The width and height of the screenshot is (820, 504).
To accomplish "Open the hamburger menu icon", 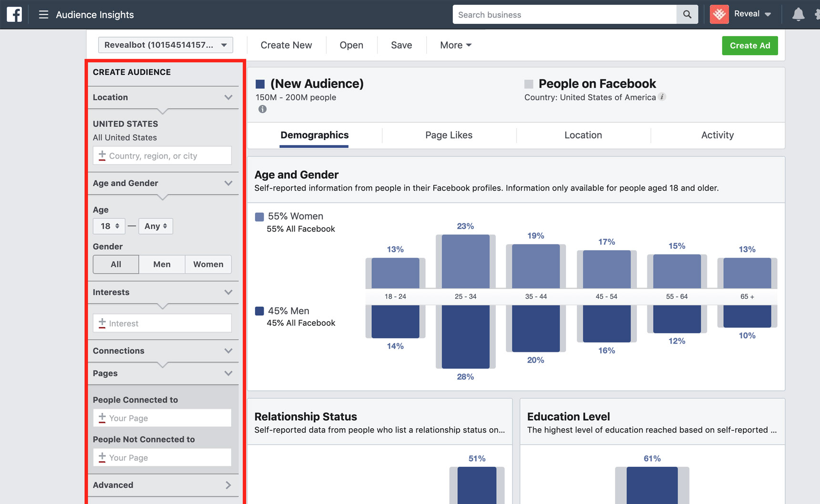I will point(43,15).
